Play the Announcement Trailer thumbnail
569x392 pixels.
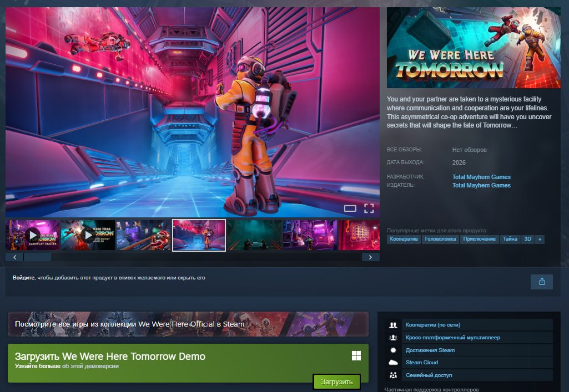[x=88, y=235]
